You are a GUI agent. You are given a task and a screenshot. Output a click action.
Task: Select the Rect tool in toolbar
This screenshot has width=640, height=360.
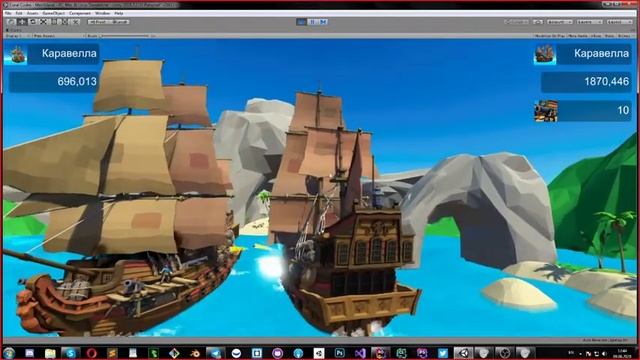click(54, 22)
